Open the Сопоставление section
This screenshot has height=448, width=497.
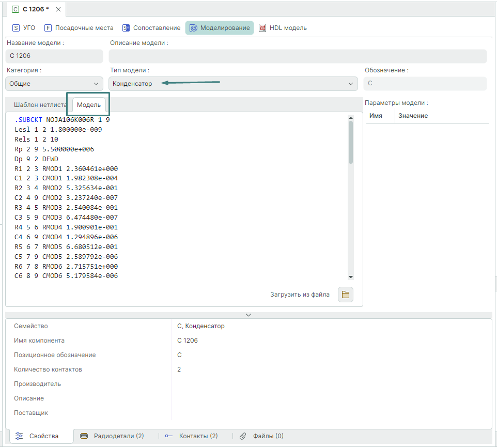coord(151,28)
